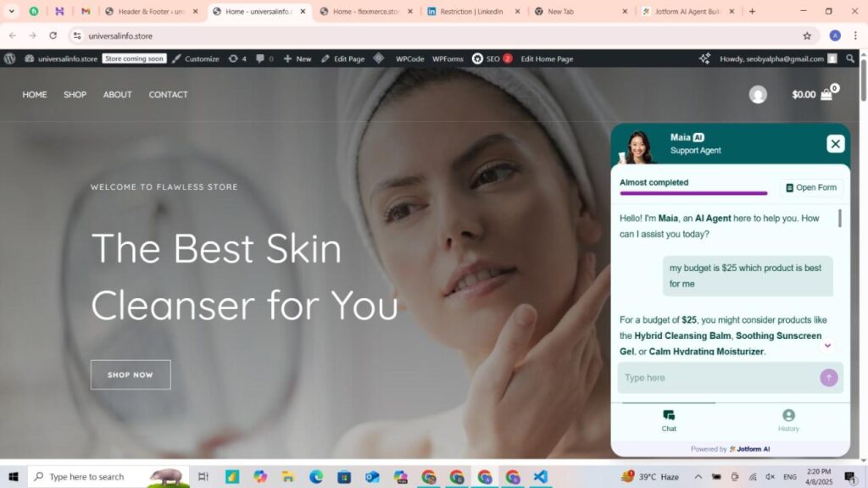Viewport: 868px width, 488px height.
Task: Bookmark this page with the star icon
Action: pyautogui.click(x=807, y=36)
